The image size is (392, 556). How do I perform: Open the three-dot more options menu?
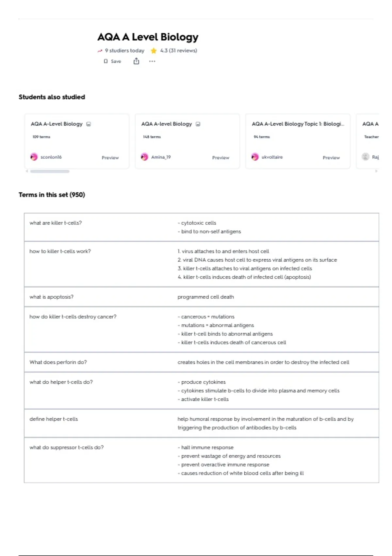pos(152,61)
